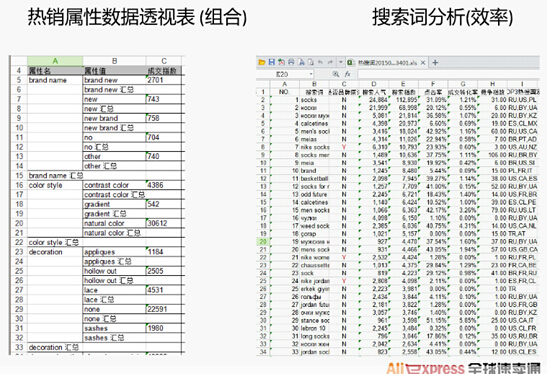This screenshot has width=547, height=379.
Task: Click 'other' cell in row 13
Action: click(114, 156)
